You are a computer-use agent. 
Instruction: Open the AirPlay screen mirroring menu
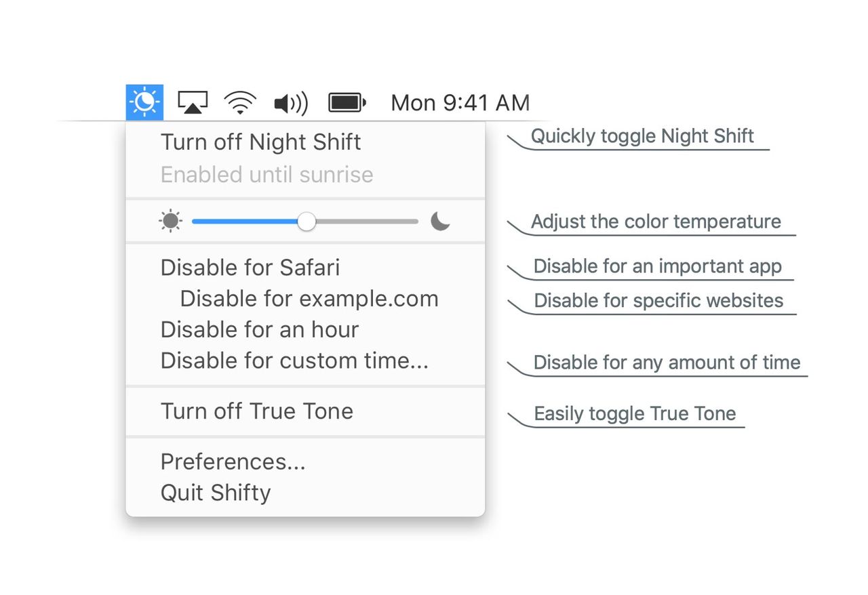click(192, 102)
